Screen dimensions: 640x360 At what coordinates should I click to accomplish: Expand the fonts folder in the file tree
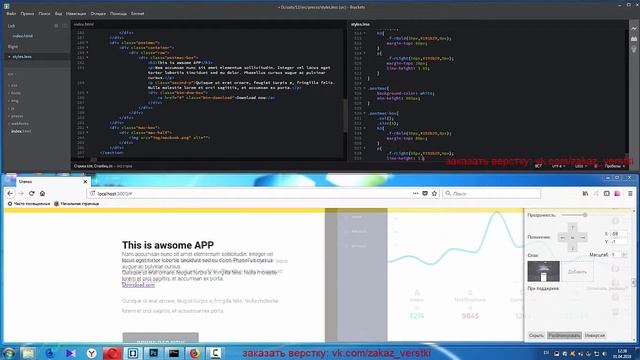tap(16, 93)
